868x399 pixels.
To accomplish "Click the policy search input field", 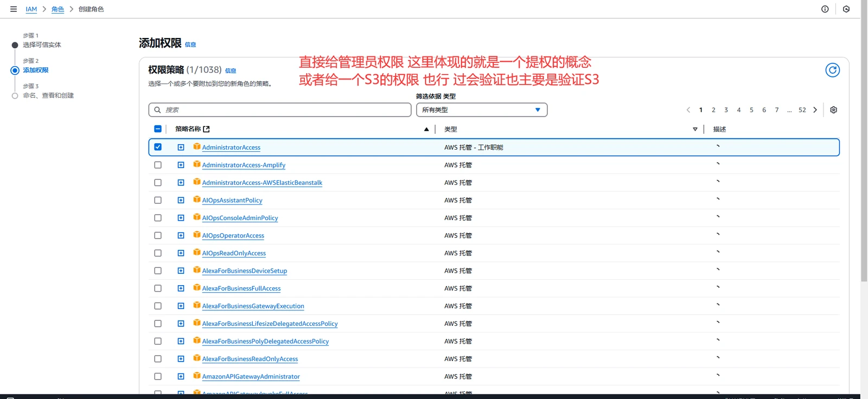I will click(x=280, y=110).
